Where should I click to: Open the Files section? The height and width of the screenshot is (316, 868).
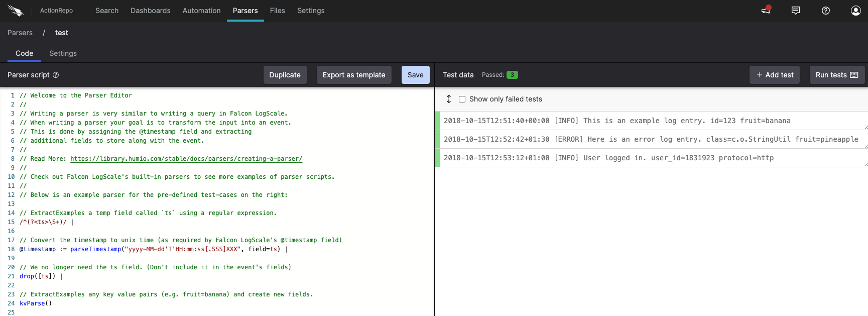[x=277, y=11]
